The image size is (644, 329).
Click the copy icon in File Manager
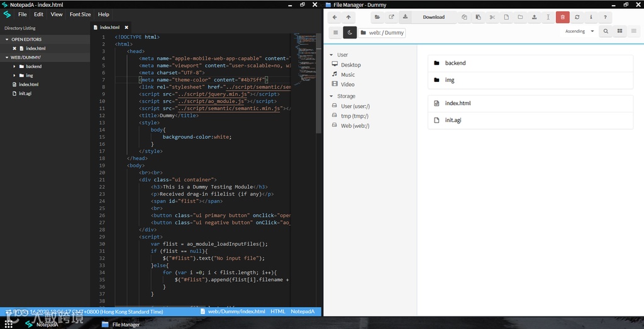[465, 17]
